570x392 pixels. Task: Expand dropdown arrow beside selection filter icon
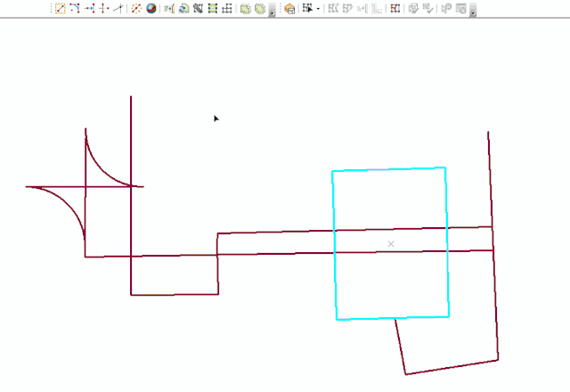click(x=318, y=9)
